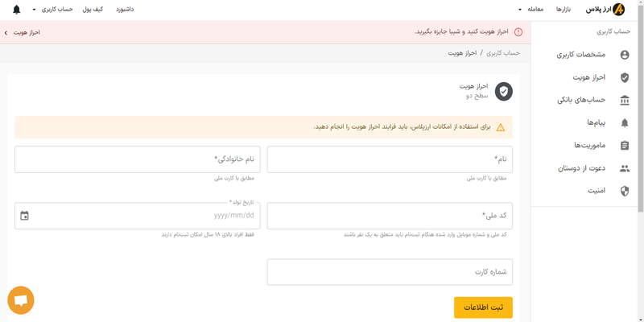644x322 pixels.
Task: Focus the کد ملی national code field
Action: [x=390, y=216]
